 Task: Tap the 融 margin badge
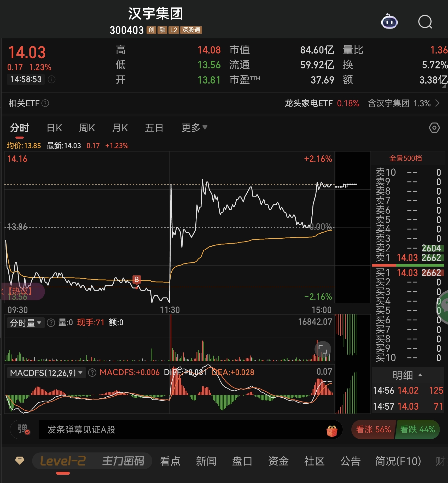(x=162, y=30)
